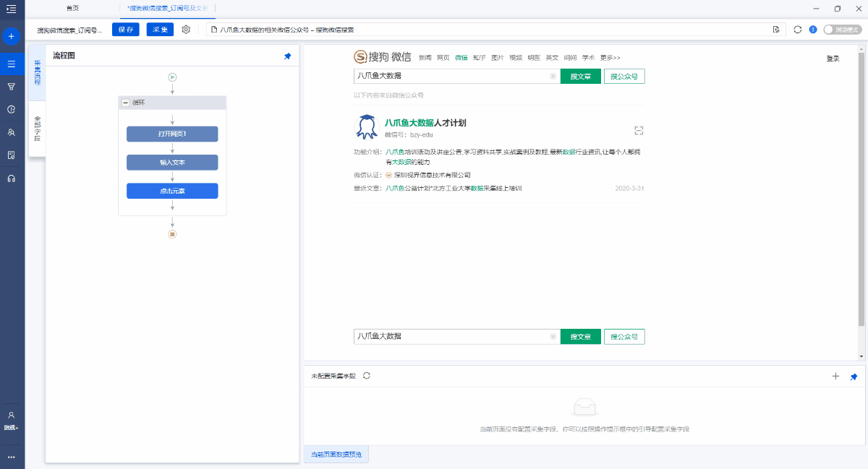Open the 英文 navigation link

point(552,58)
